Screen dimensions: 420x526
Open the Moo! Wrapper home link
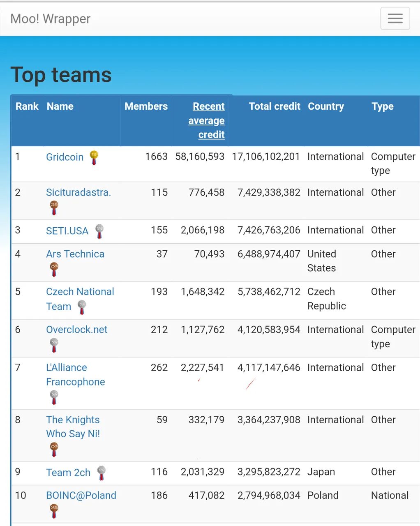pos(50,19)
